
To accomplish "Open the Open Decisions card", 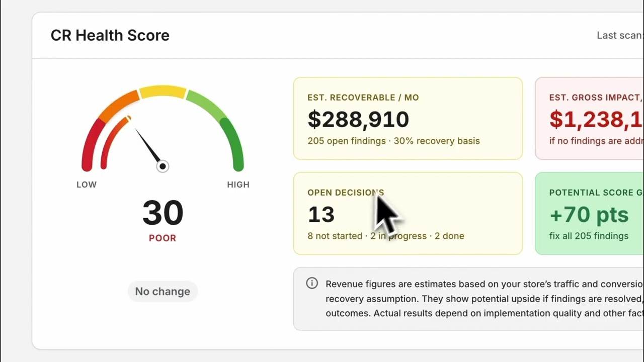I will (x=408, y=213).
